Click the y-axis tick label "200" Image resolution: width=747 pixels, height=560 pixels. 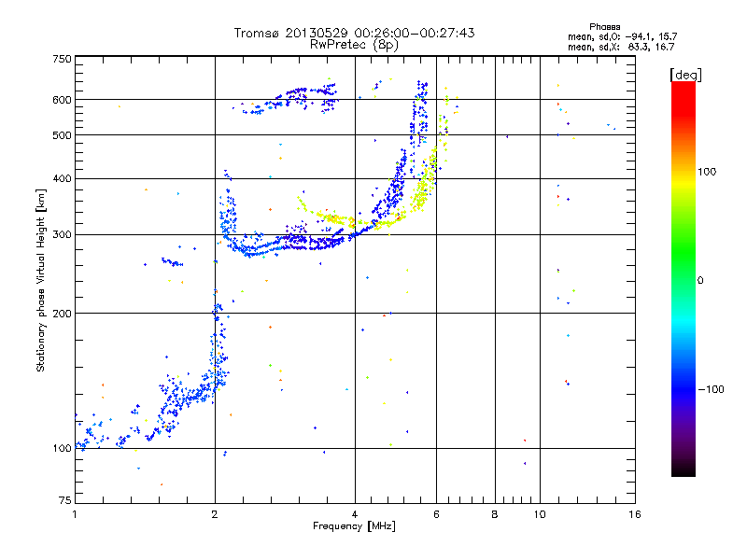coord(62,314)
